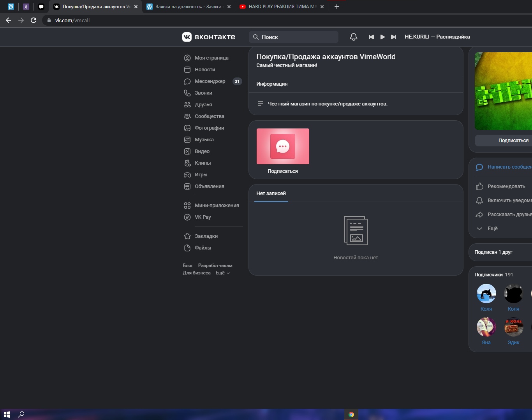532x420 pixels.
Task: Skip to next track in header player
Action: point(393,37)
